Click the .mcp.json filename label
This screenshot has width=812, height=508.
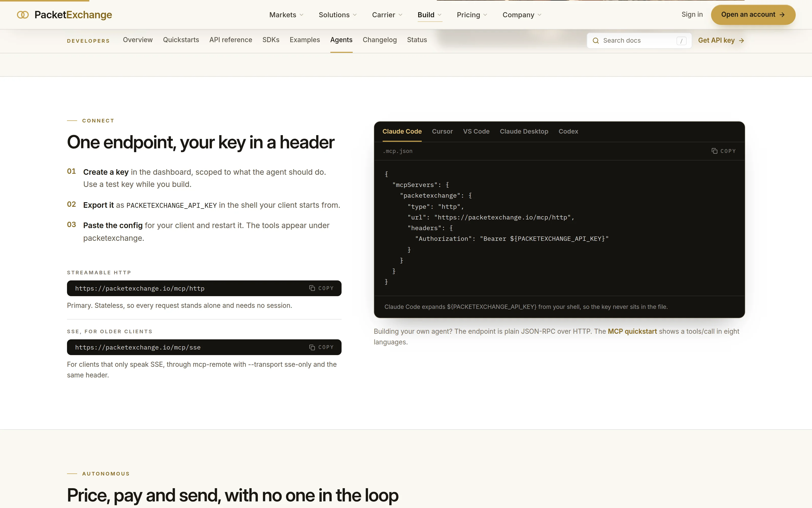[397, 151]
